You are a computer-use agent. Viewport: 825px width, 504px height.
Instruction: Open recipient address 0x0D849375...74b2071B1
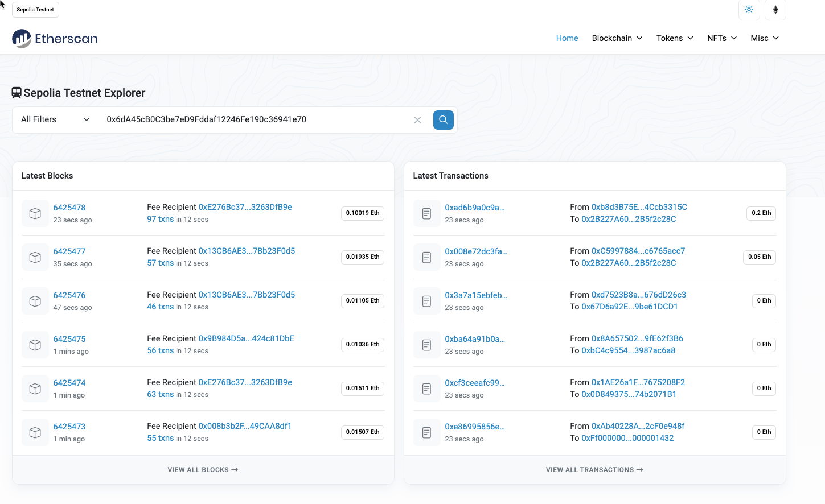click(x=629, y=394)
